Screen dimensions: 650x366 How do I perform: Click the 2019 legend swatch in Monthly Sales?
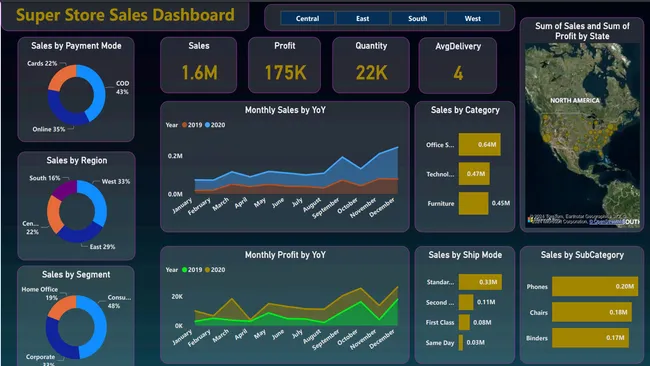184,125
